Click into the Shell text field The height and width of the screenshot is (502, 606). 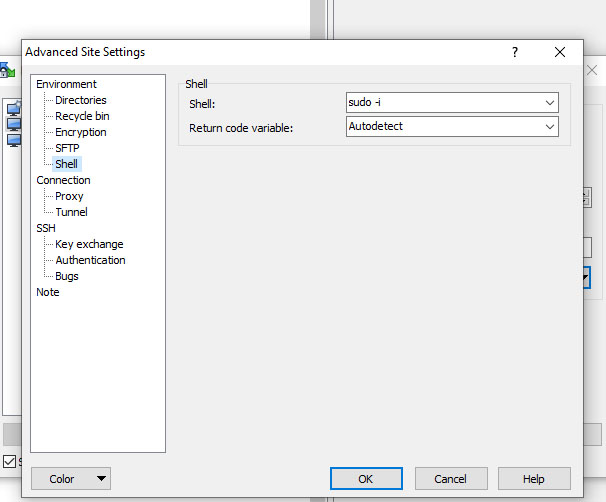click(x=444, y=103)
